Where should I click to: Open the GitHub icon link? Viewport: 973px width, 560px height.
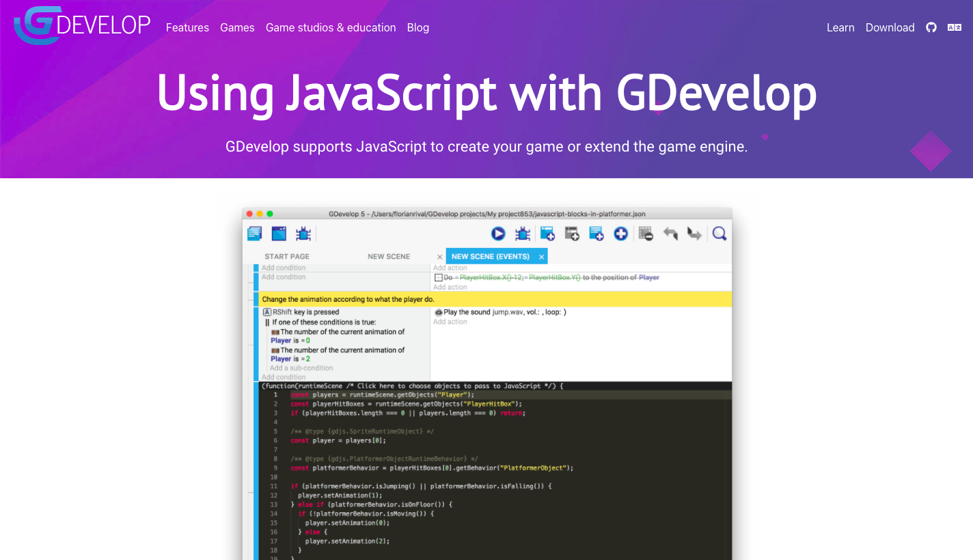[931, 27]
